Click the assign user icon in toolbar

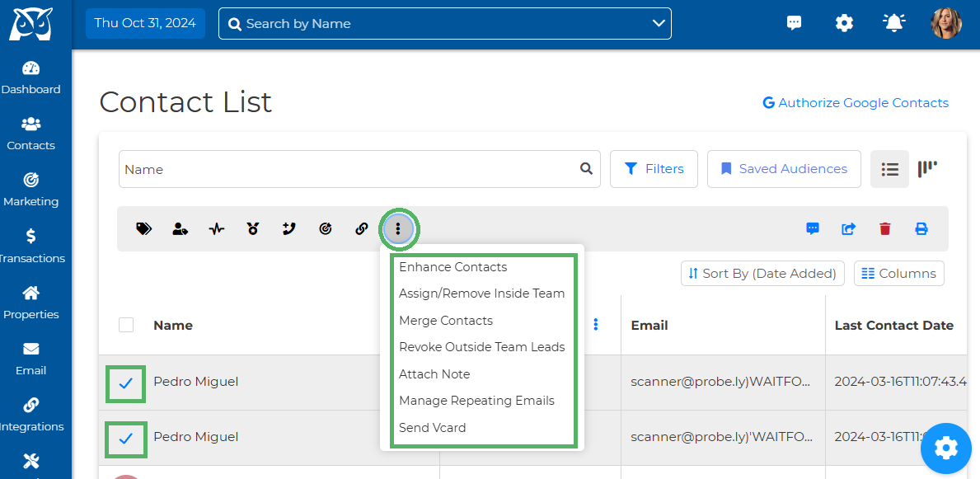(x=181, y=229)
